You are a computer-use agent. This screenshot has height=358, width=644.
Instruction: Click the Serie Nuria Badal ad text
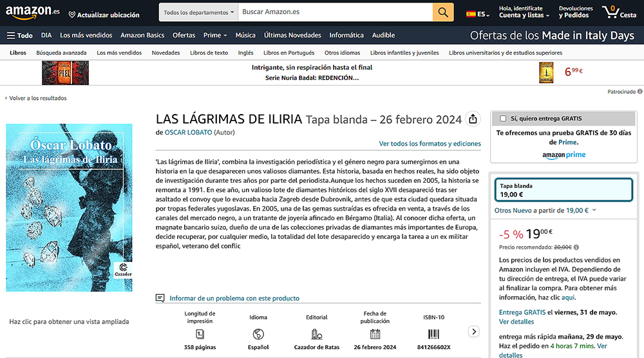click(x=312, y=78)
